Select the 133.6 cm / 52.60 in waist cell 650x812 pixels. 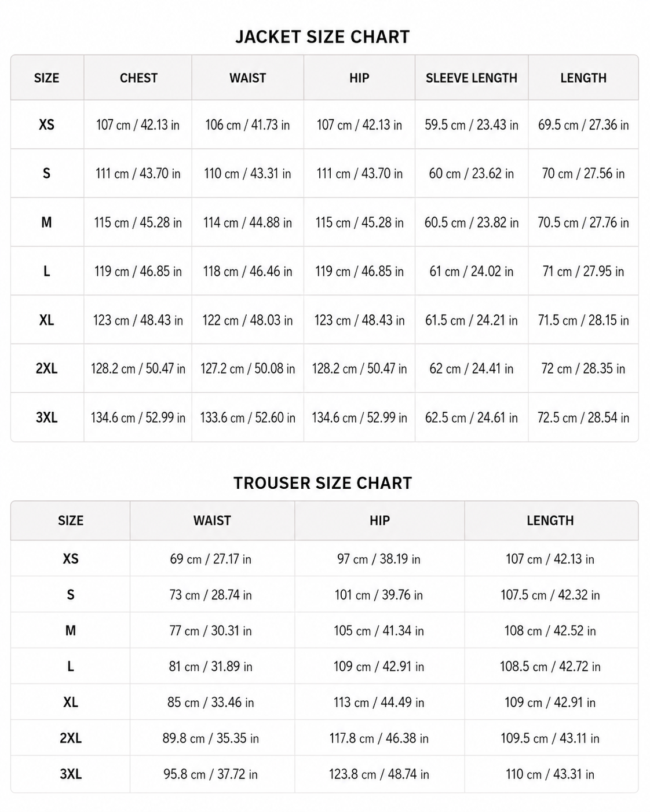click(247, 418)
